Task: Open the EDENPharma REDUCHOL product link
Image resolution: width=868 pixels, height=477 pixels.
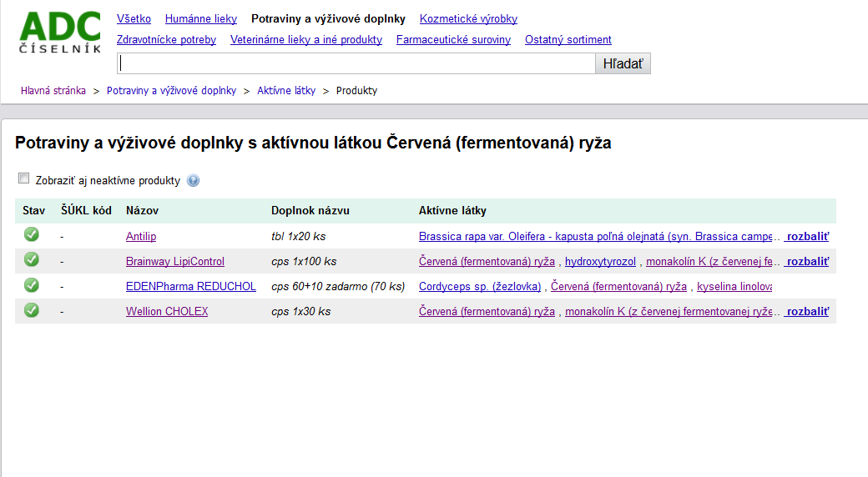Action: 191,287
